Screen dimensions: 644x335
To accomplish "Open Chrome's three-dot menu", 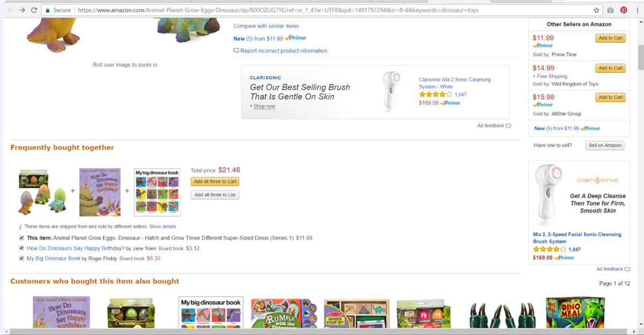I will [x=636, y=10].
